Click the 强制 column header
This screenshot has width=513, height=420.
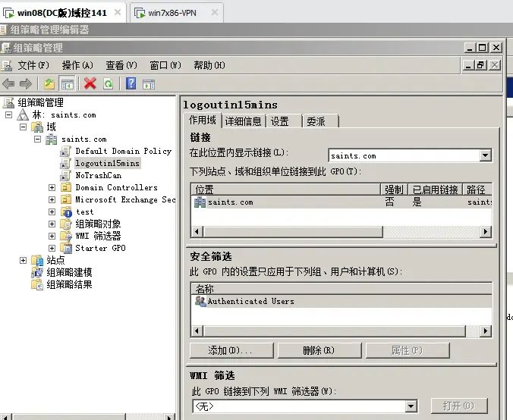click(394, 190)
